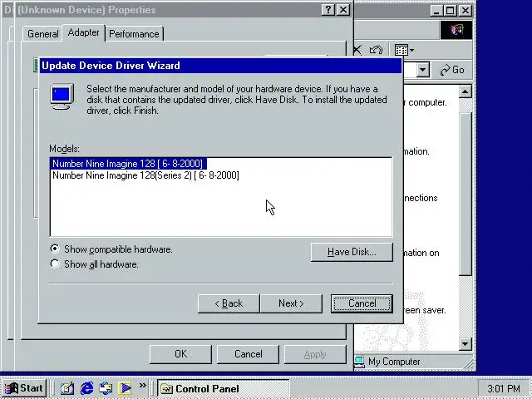Open the Start menu
532x399 pixels.
tap(24, 388)
